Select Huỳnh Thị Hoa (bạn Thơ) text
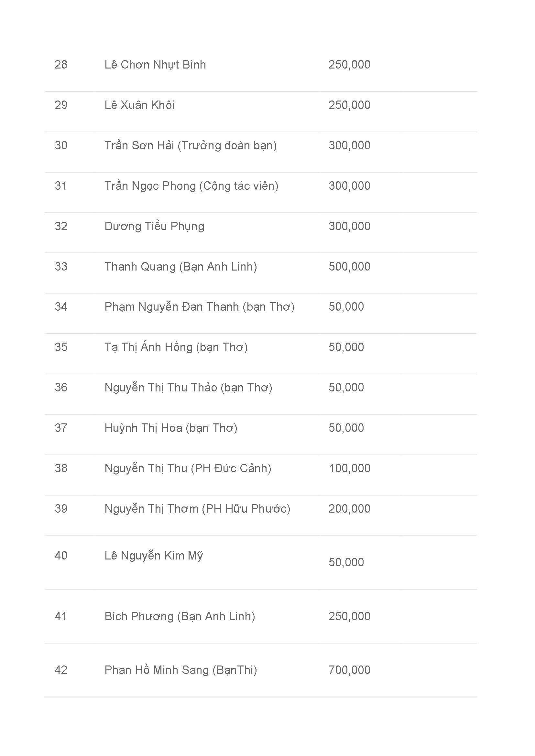Viewport: 535px width, 756px height. [x=171, y=428]
